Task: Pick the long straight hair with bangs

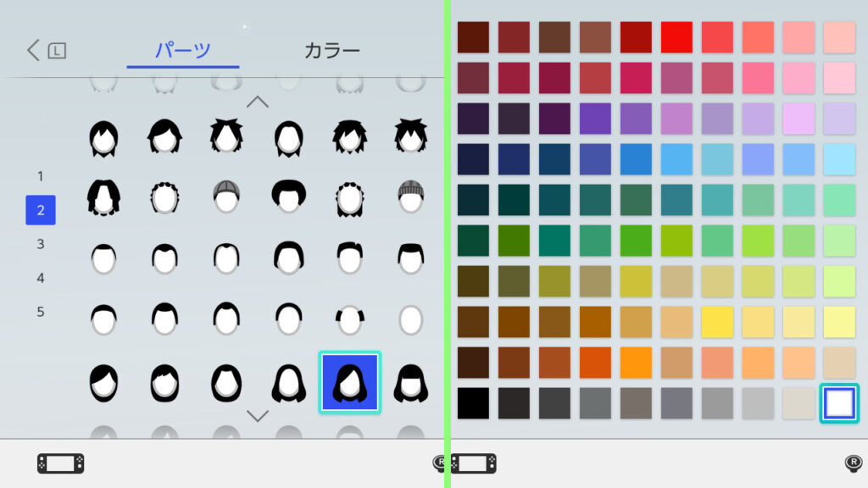Action: click(x=411, y=383)
